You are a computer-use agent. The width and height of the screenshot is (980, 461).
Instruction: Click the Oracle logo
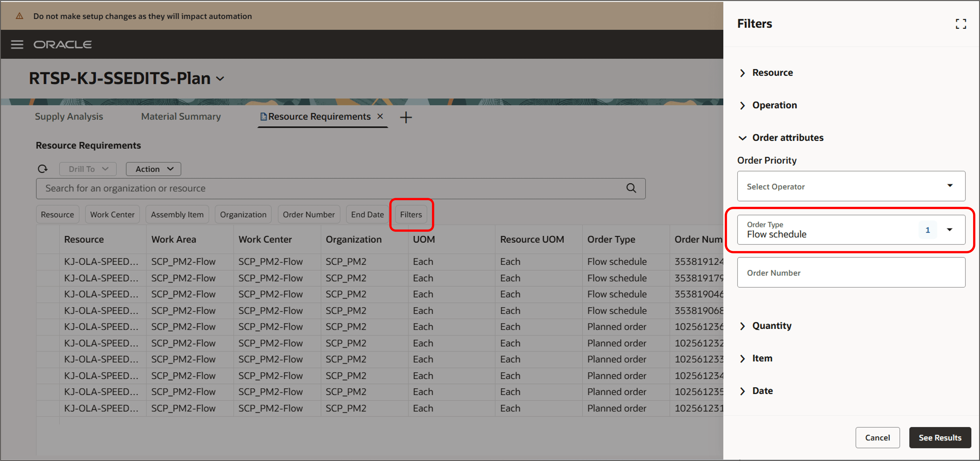click(x=62, y=44)
